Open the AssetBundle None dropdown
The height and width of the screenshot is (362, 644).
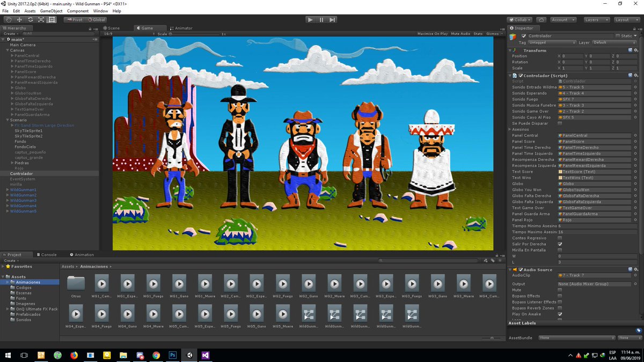point(577,338)
